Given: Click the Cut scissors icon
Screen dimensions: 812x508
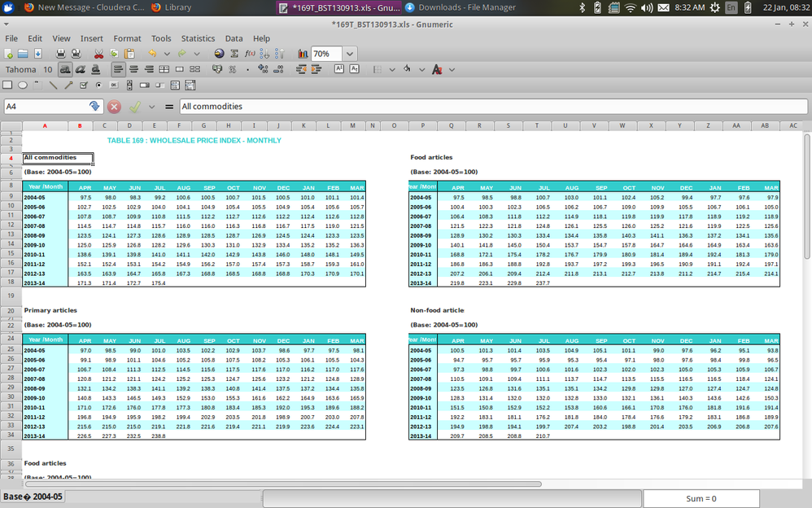Looking at the screenshot, I should coord(98,54).
